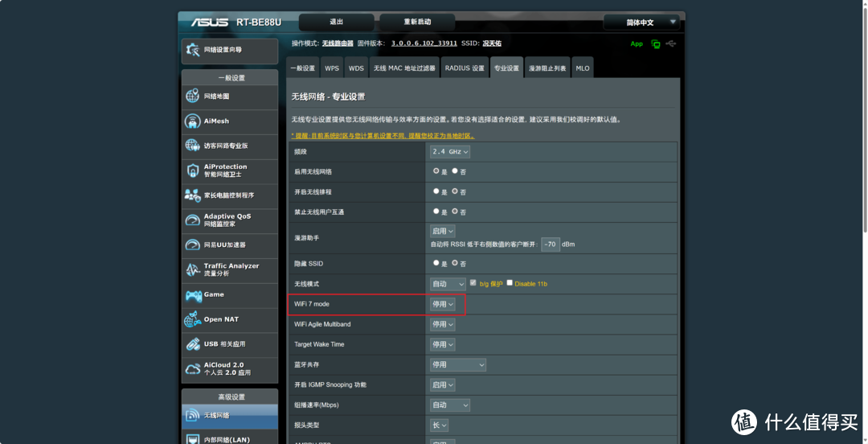Open the 简体中文 language dropdown
Viewport: 868px width, 444px height.
tap(641, 23)
